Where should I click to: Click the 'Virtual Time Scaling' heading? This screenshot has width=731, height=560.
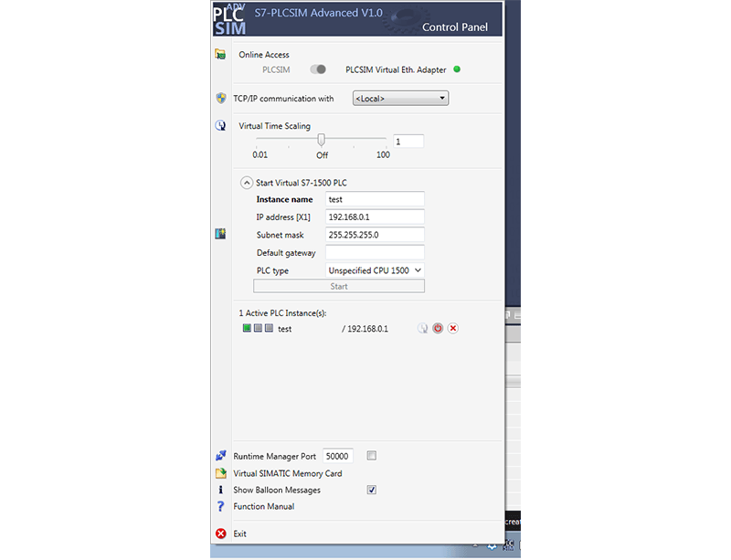[275, 126]
